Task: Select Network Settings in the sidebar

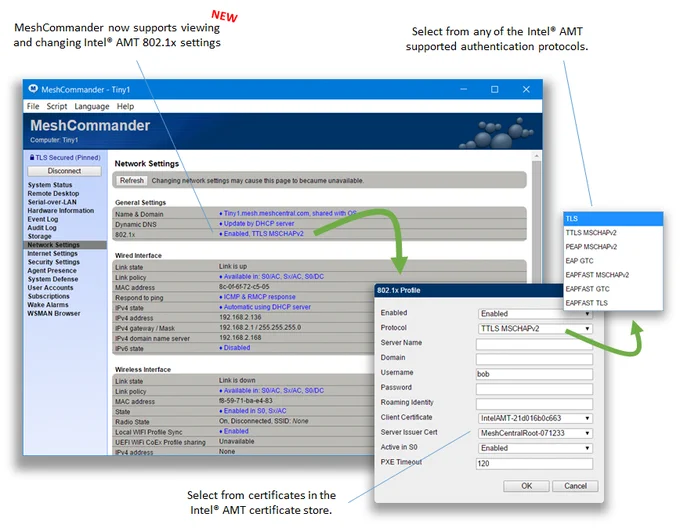Action: pos(65,245)
